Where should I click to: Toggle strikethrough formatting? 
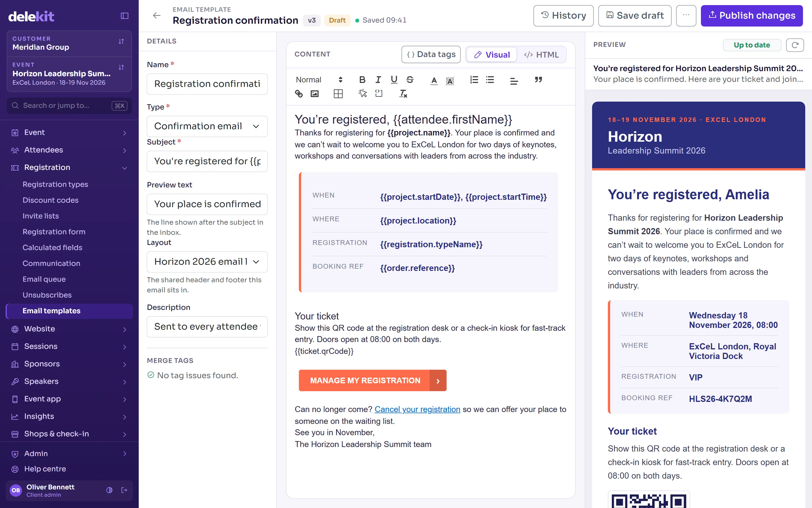(410, 80)
